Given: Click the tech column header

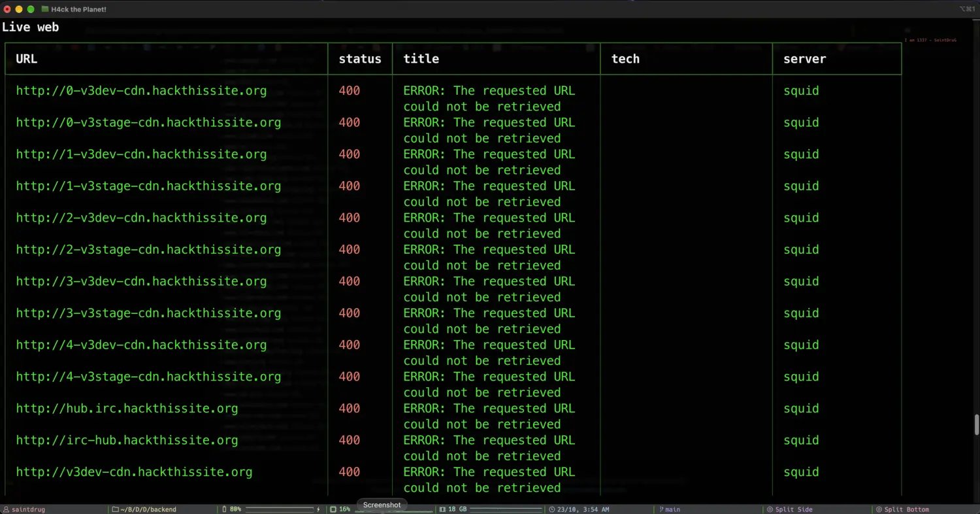Looking at the screenshot, I should tap(625, 59).
